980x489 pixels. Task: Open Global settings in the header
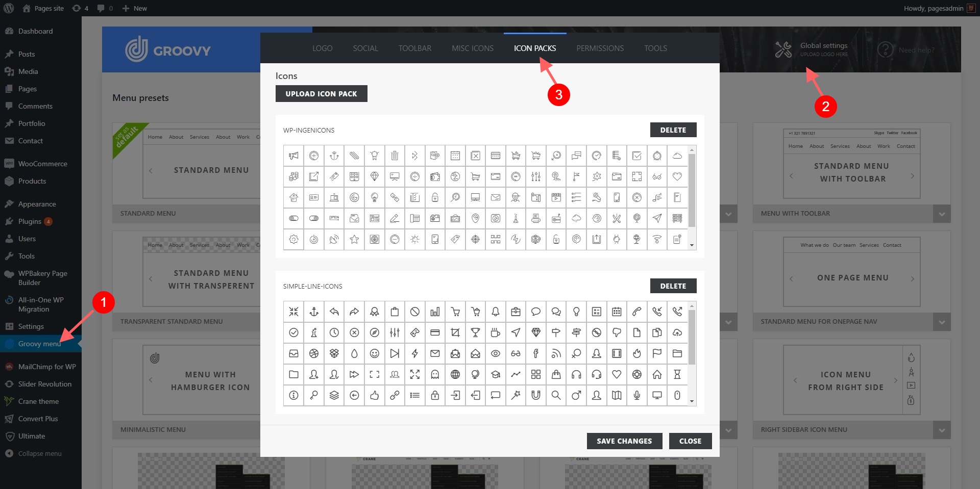point(812,49)
